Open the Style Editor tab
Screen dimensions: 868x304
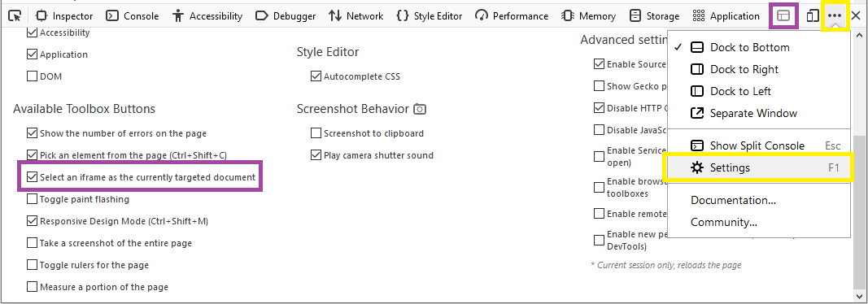430,16
